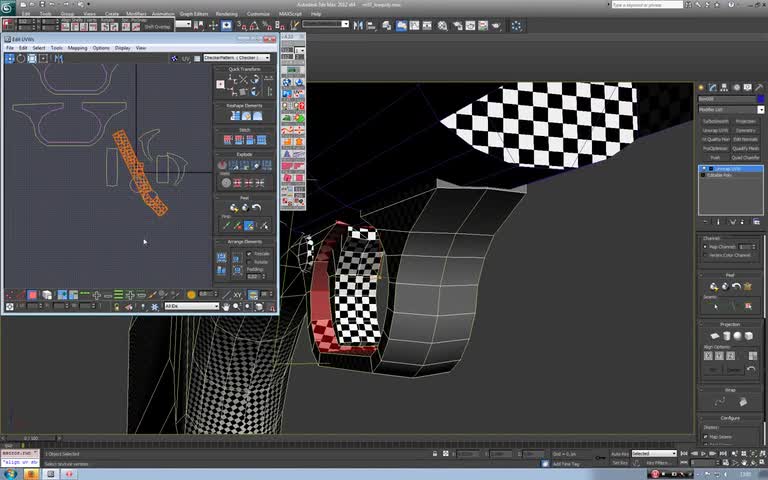Image resolution: width=768 pixels, height=480 pixels.
Task: Select the Map Channel radio button
Action: click(x=706, y=246)
